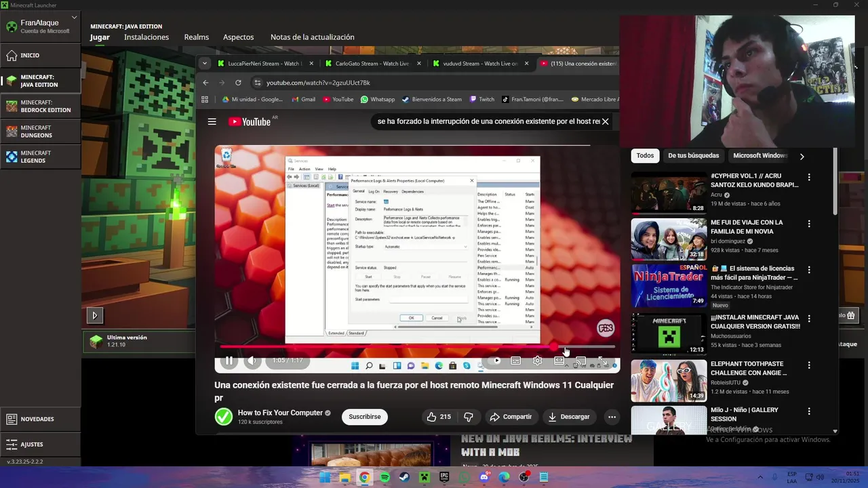Open the Twitch bookmark
868x488 pixels.
pos(481,99)
